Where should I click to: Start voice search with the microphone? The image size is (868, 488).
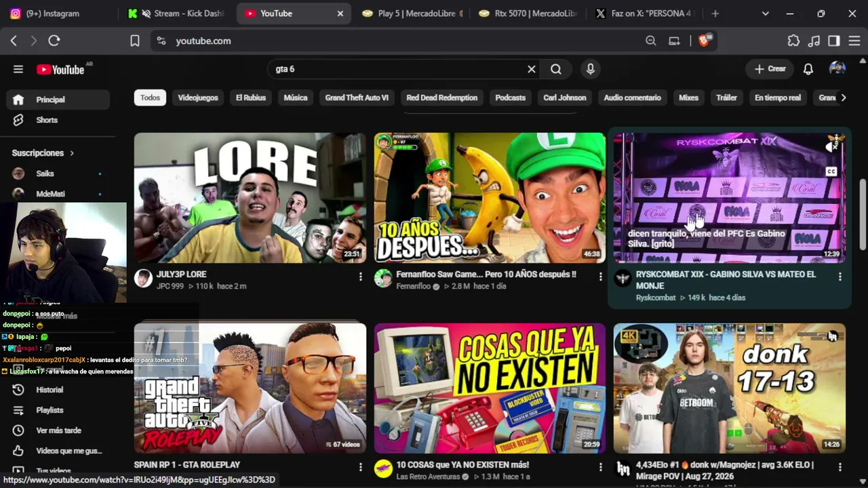pos(591,69)
